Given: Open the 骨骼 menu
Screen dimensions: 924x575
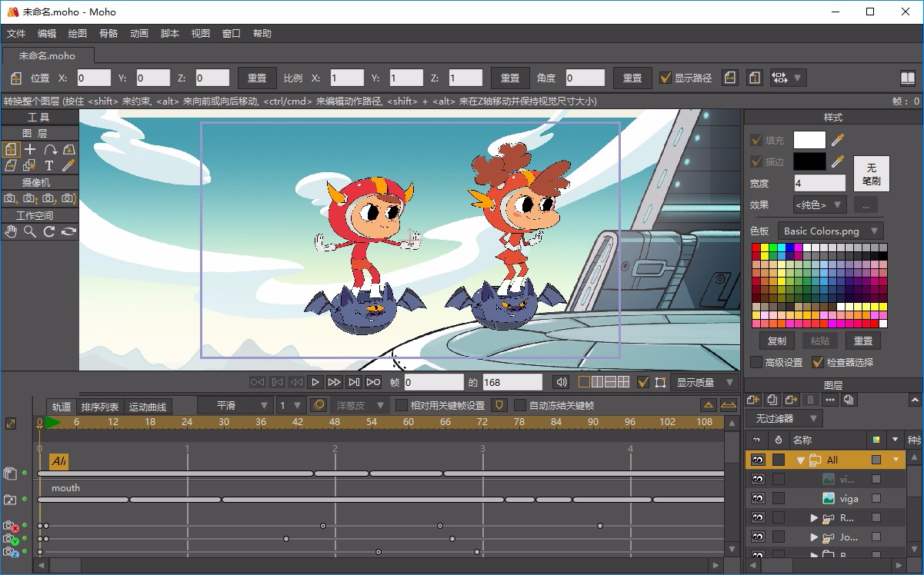Looking at the screenshot, I should tap(108, 34).
